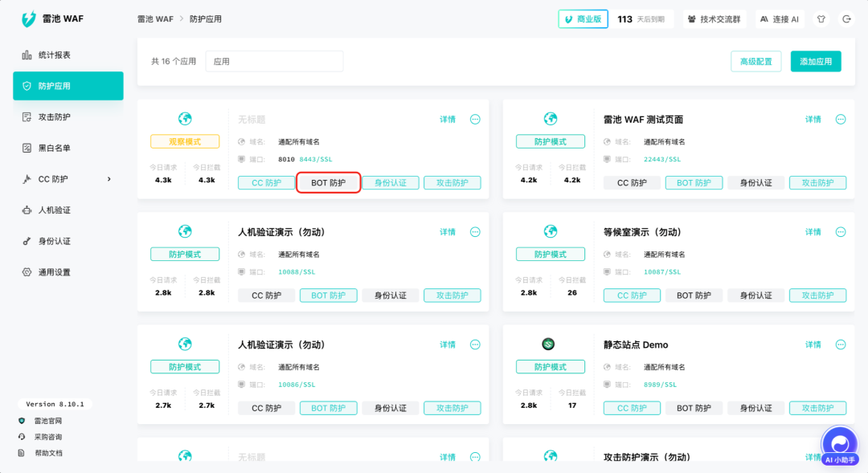Toggle 攻击防护 on 雷池 WAF 测试页面 card
Image resolution: width=868 pixels, height=473 pixels.
click(x=817, y=182)
